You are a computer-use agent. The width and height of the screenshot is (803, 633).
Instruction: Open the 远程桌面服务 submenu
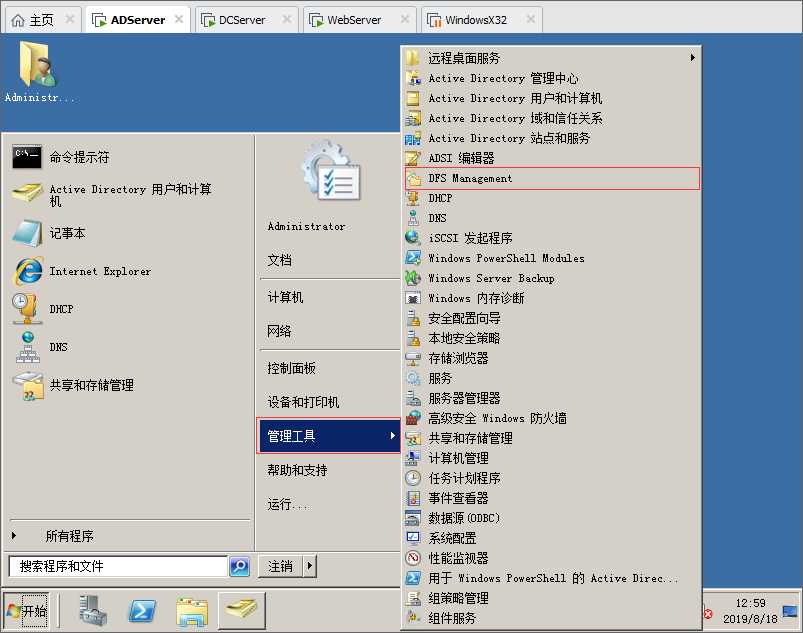(552, 58)
